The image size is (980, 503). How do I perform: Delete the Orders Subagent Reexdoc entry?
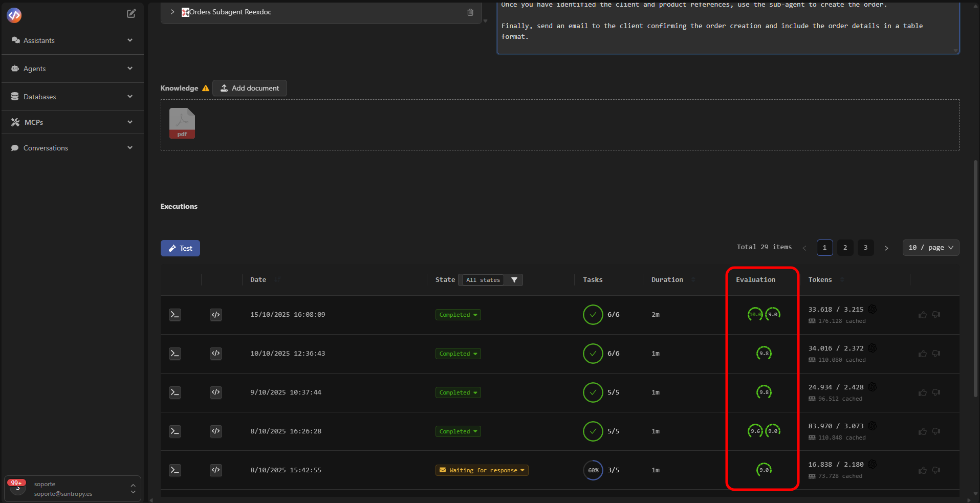(470, 12)
